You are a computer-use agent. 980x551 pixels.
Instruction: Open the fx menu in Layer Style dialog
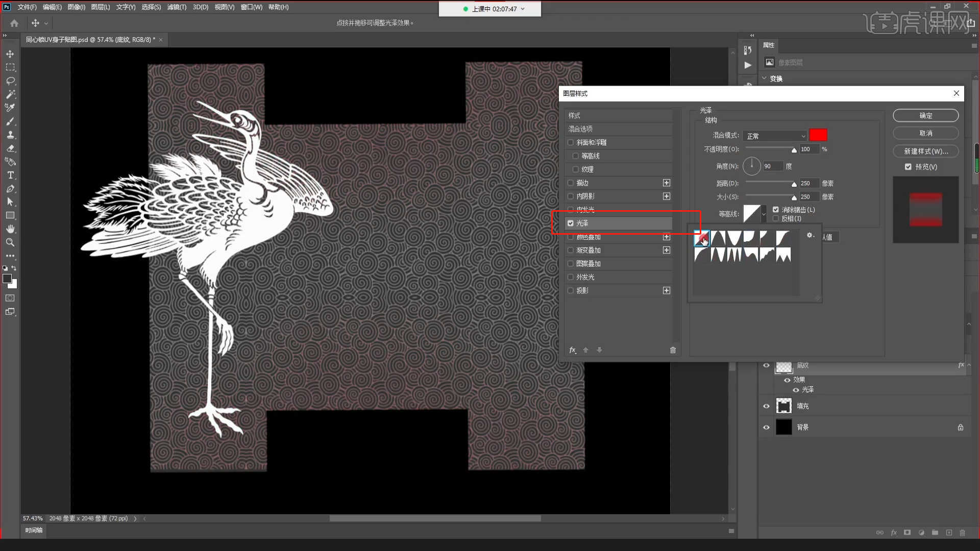pyautogui.click(x=573, y=350)
